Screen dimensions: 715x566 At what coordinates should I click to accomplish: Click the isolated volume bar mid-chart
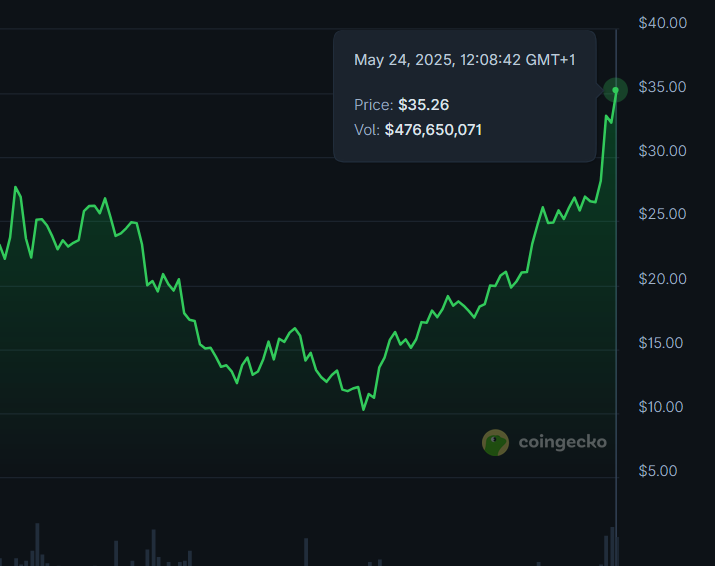pyautogui.click(x=305, y=552)
